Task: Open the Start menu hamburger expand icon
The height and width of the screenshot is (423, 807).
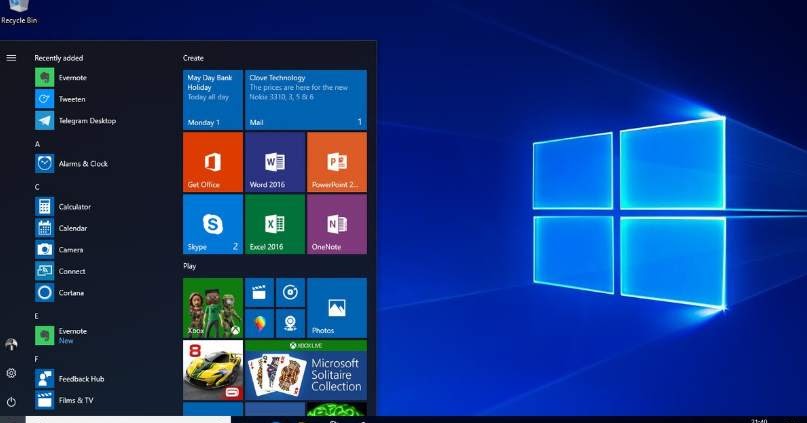Action: click(x=11, y=58)
